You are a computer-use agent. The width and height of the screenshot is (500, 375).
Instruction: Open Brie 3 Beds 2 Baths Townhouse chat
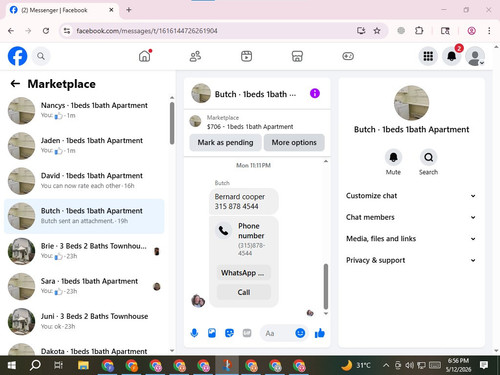click(x=84, y=251)
